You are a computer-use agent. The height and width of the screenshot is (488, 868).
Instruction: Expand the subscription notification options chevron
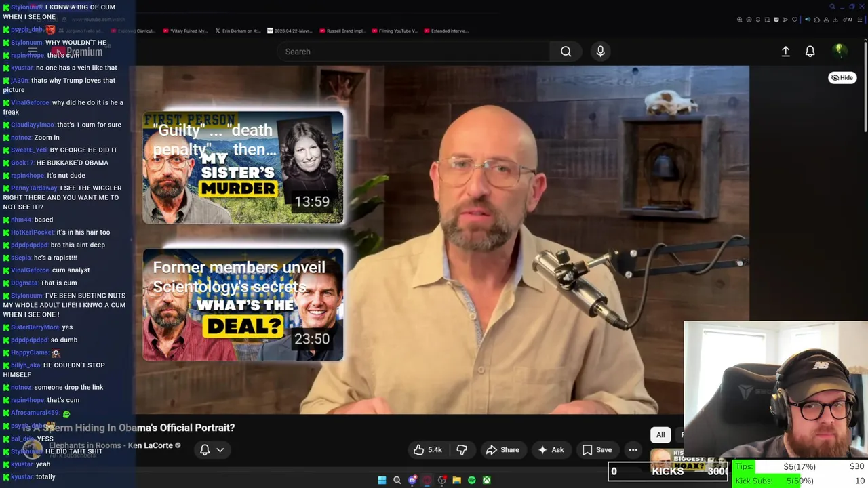[x=220, y=450]
